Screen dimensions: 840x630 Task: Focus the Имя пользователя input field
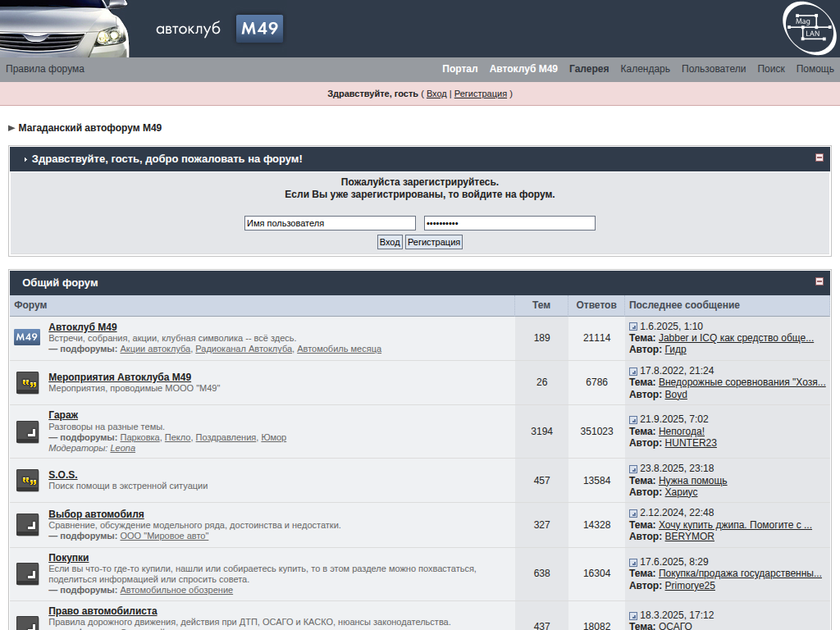click(x=330, y=223)
